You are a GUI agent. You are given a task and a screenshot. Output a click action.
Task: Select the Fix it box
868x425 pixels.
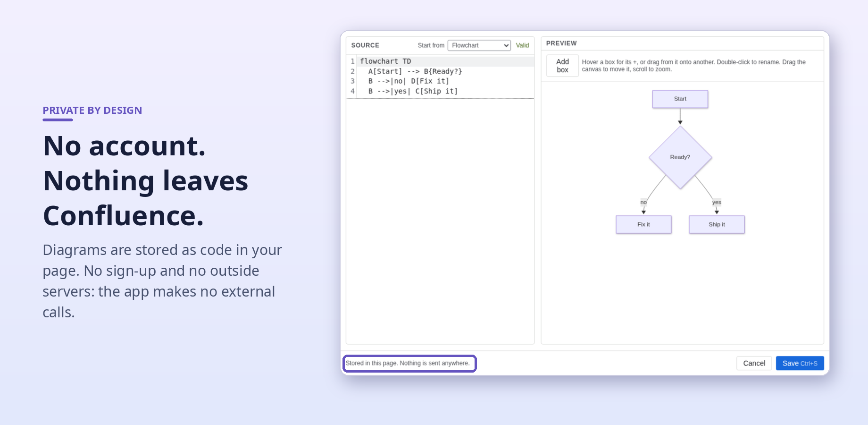(x=643, y=224)
